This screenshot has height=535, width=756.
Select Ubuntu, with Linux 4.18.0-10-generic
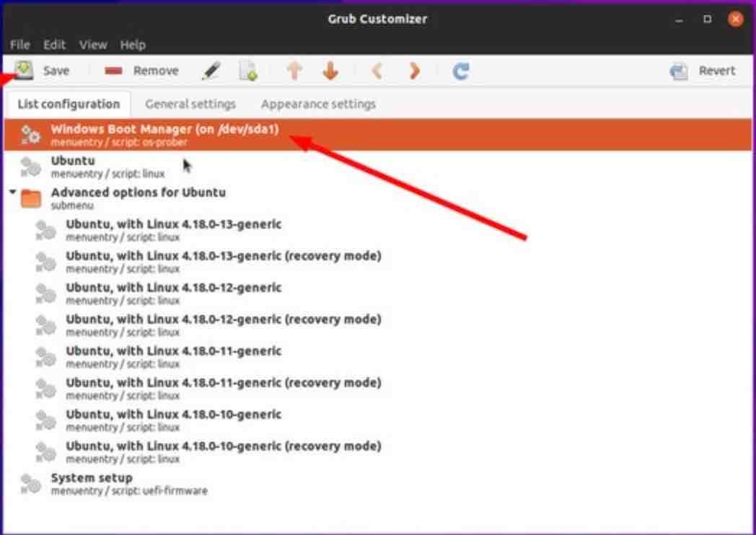pos(377,420)
